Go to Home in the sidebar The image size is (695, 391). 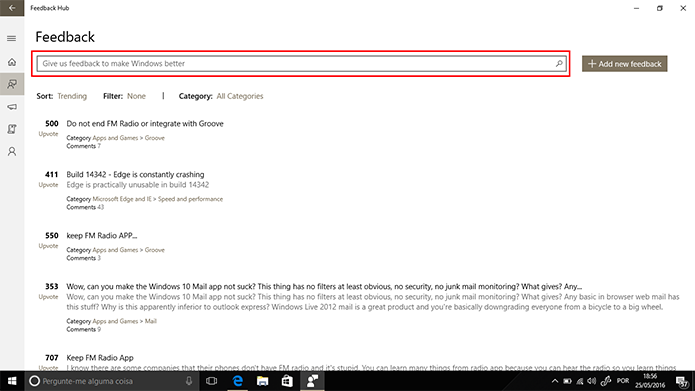click(x=12, y=62)
